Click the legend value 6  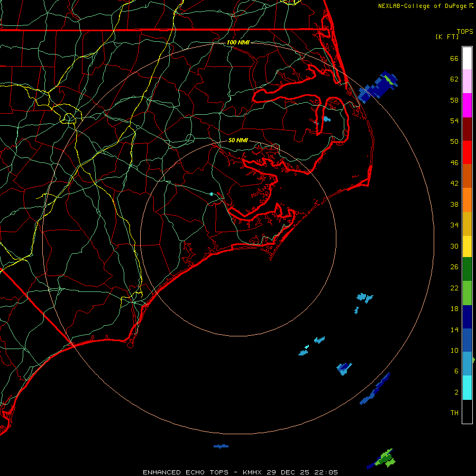(456, 371)
